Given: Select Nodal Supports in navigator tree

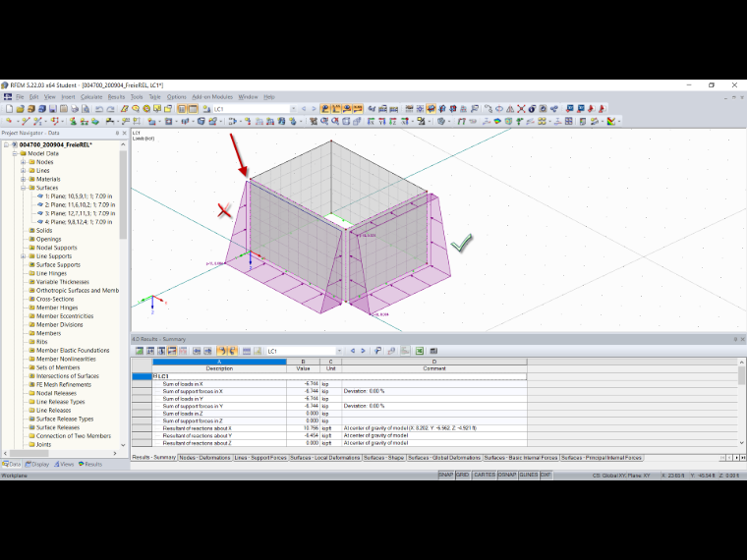Looking at the screenshot, I should coord(56,248).
